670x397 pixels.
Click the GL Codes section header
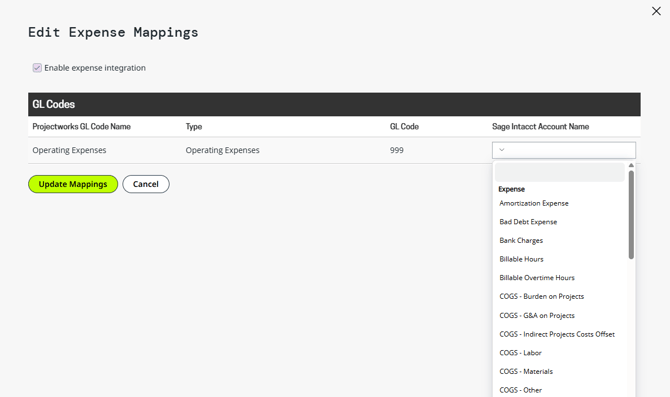334,104
